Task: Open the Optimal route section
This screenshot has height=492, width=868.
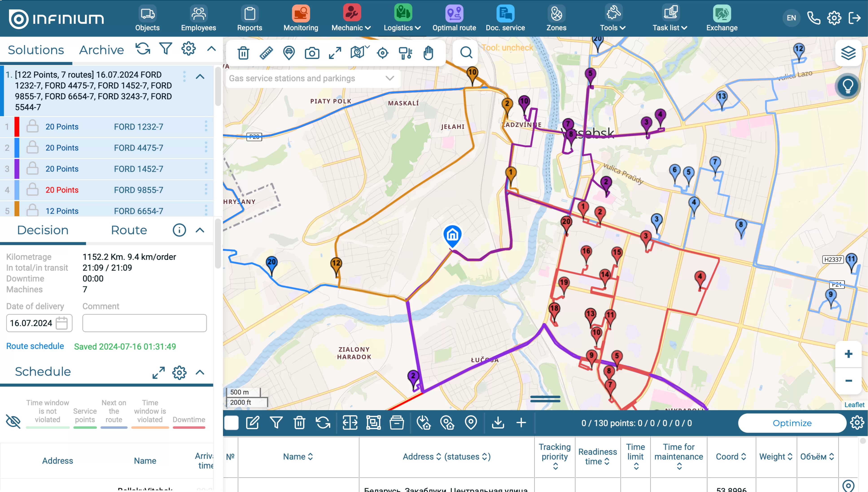Action: click(x=454, y=18)
